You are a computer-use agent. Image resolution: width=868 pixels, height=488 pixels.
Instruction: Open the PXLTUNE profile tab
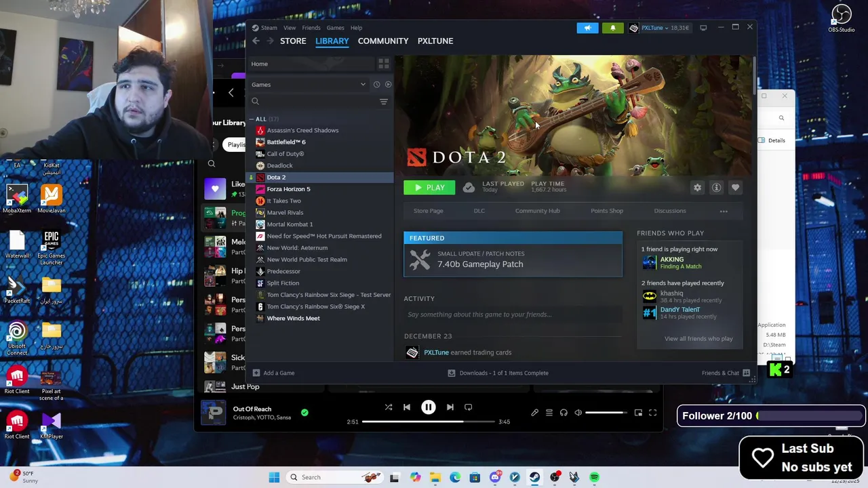435,41
